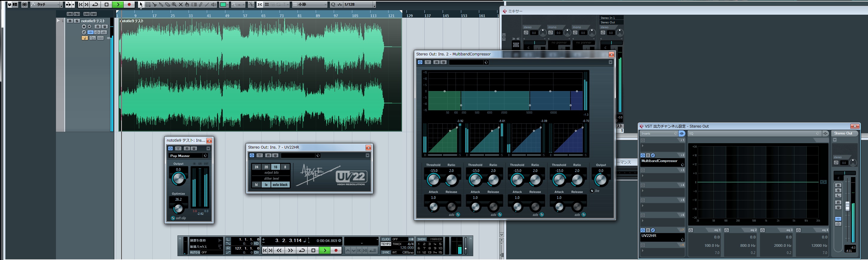Toggle auto black in UV22HR

280,185
